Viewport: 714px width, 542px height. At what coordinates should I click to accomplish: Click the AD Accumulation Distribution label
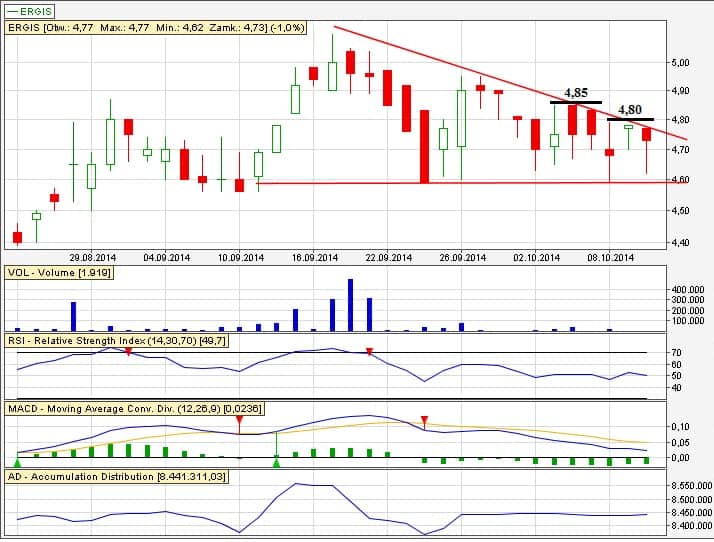(116, 477)
